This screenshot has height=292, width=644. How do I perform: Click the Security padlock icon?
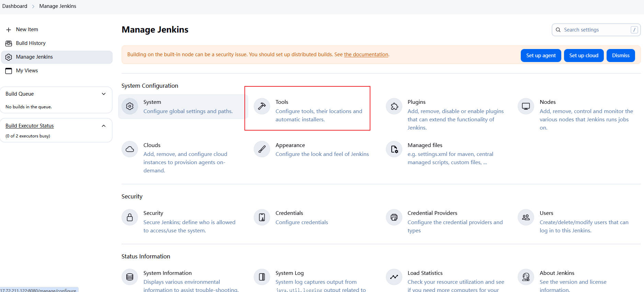coord(130,217)
